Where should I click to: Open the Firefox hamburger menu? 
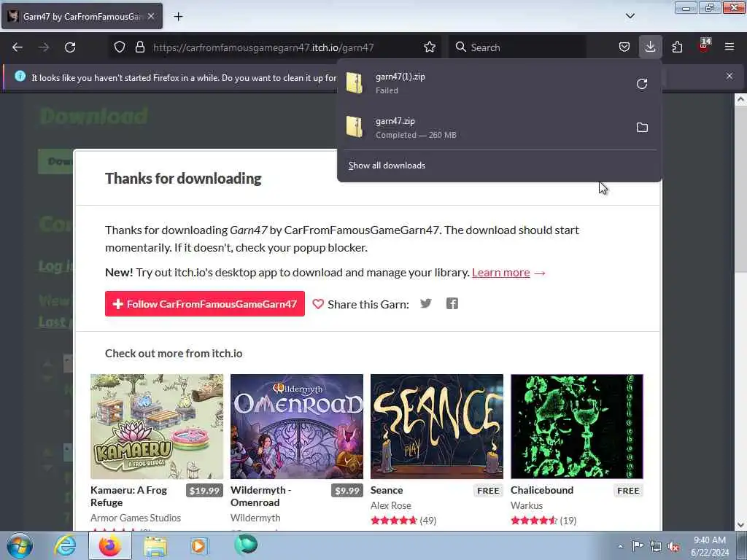pos(729,47)
